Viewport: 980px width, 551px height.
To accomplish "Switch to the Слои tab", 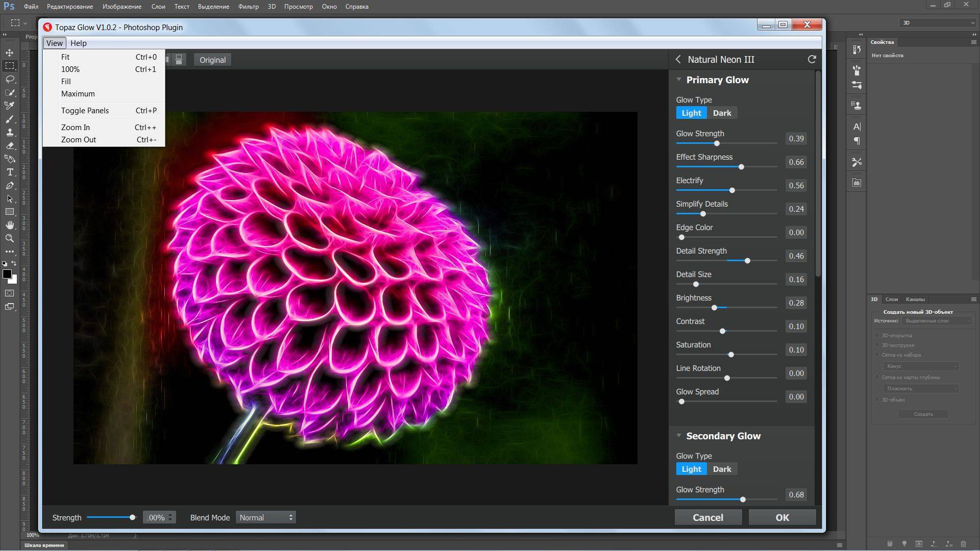I will coord(892,299).
